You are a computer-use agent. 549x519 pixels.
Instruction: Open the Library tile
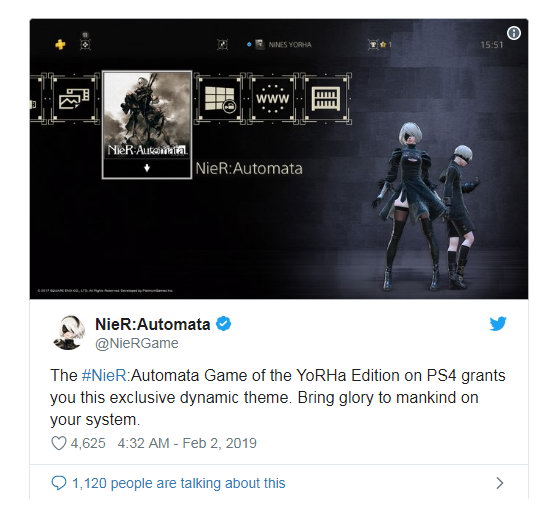(326, 99)
